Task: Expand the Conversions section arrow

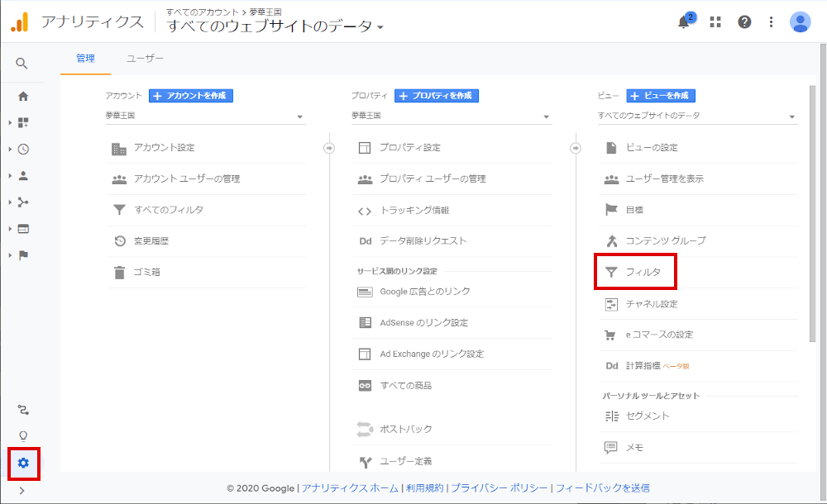Action: (10, 255)
